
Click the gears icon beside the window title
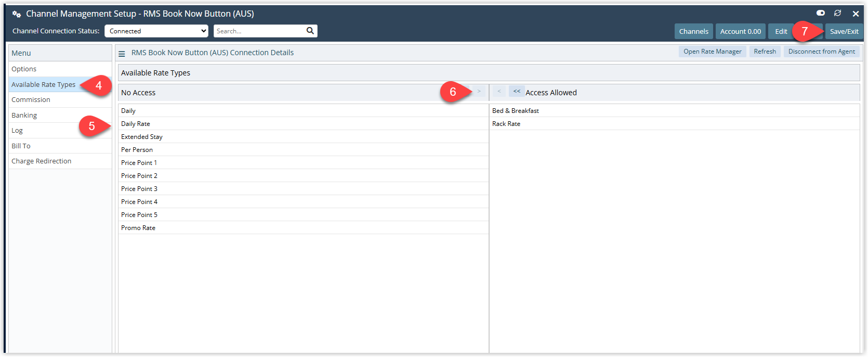pyautogui.click(x=17, y=14)
